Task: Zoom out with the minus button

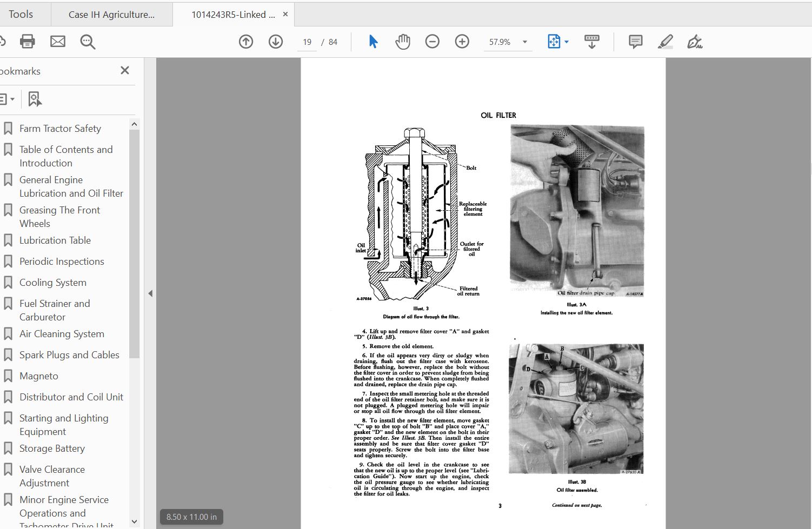Action: 432,42
